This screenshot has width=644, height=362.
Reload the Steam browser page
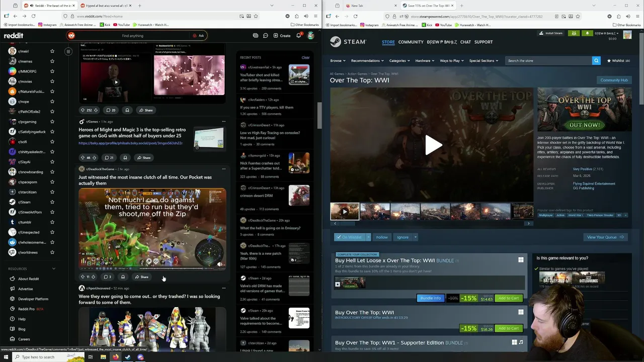[355, 16]
